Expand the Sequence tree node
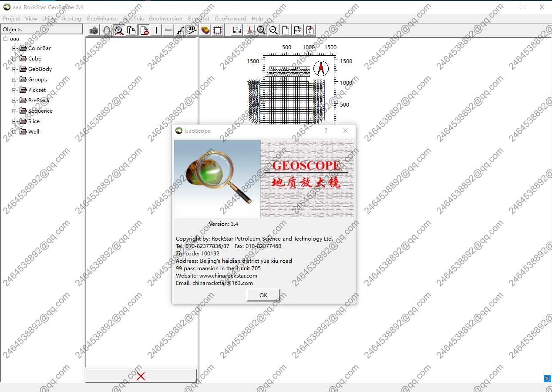 (x=14, y=111)
